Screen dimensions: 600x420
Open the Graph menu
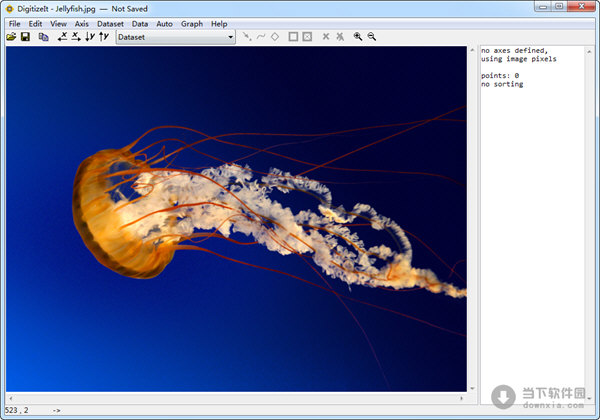click(191, 23)
